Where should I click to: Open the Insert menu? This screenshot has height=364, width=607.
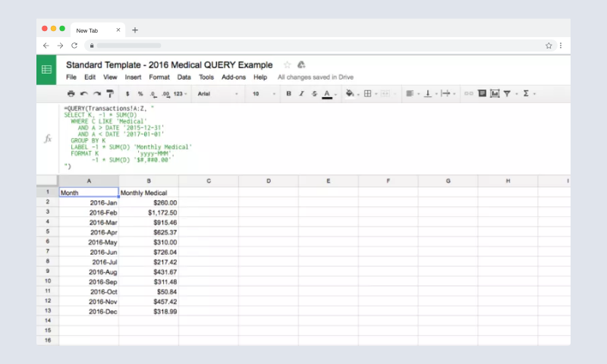pyautogui.click(x=133, y=77)
